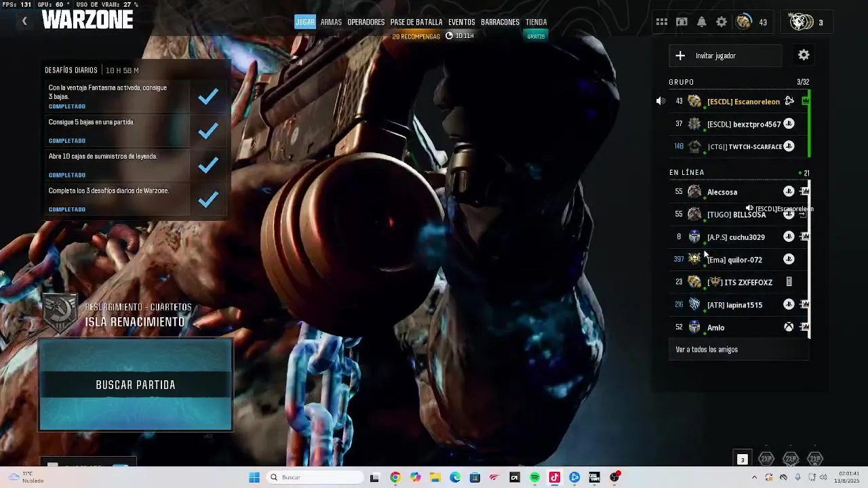This screenshot has height=488, width=868.
Task: Open party settings gear beside Invitar jugador
Action: point(804,56)
